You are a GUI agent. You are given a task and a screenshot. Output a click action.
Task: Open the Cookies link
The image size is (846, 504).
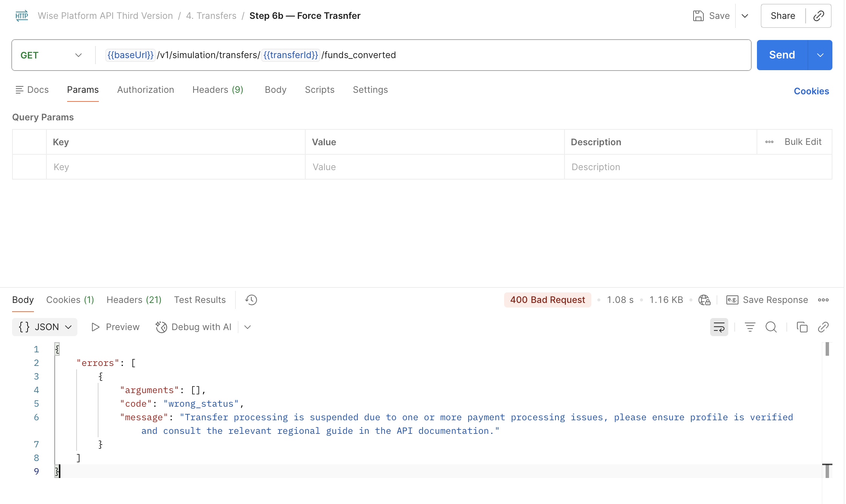[x=811, y=91]
